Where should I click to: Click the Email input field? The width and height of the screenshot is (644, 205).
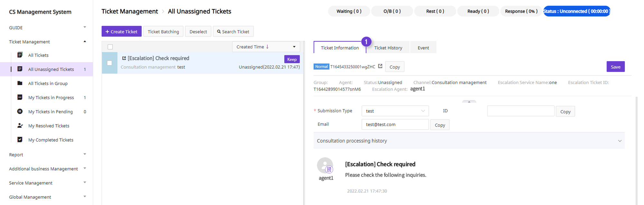click(395, 124)
